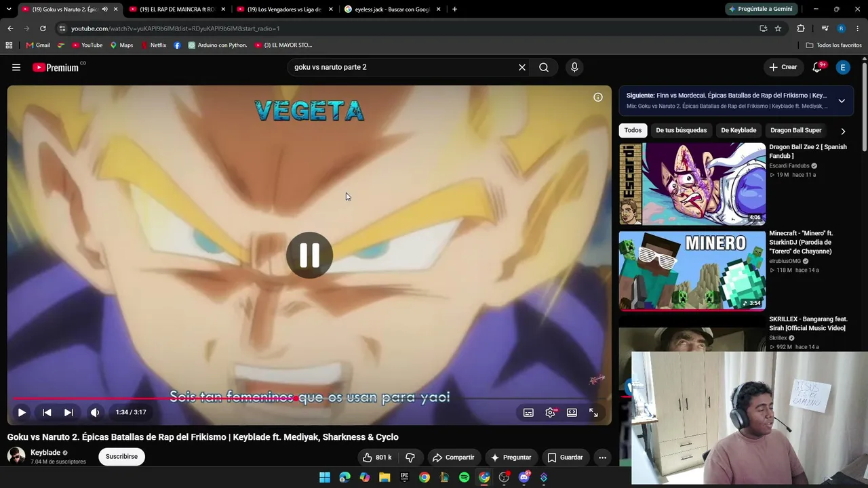Click the large pause overlay on the video
This screenshot has width=868, height=488.
[309, 255]
